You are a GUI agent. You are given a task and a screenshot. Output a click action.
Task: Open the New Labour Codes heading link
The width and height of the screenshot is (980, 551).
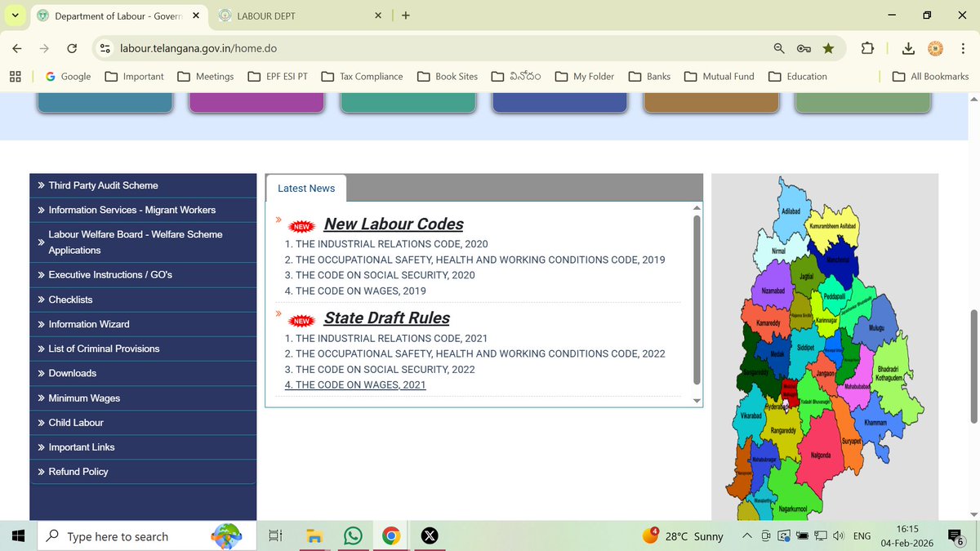click(394, 224)
